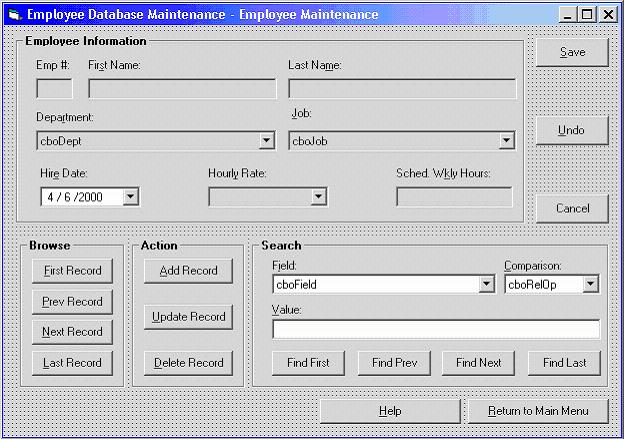Click Add Record button
This screenshot has width=624, height=439.
click(188, 271)
